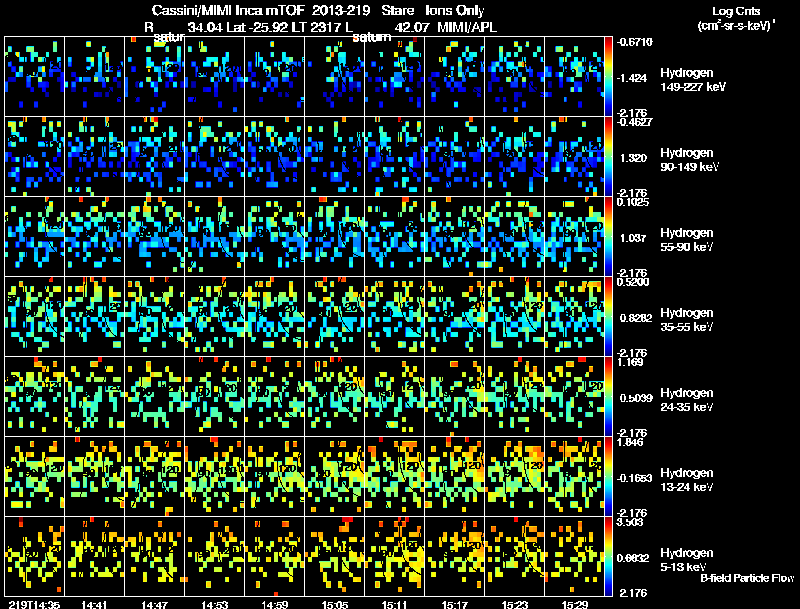Viewport: 800px width, 609px height.
Task: Click the Hydrogen 149-227 keV row label
Action: (x=692, y=80)
